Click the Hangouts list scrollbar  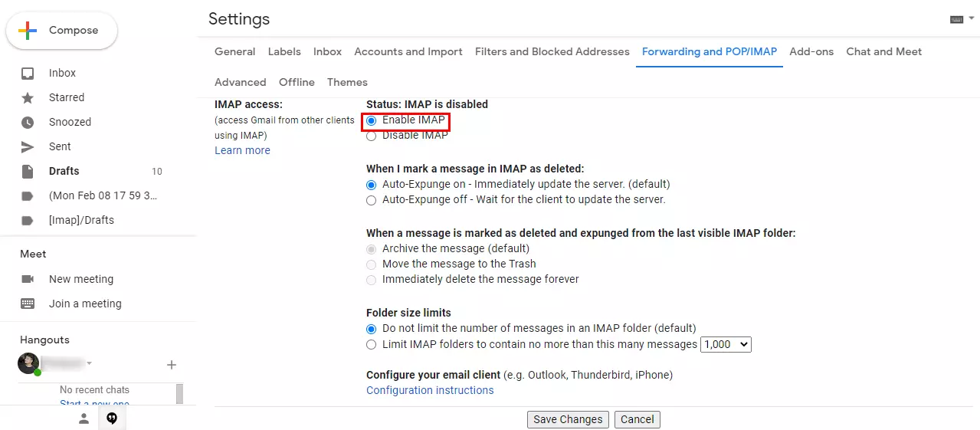(x=179, y=393)
